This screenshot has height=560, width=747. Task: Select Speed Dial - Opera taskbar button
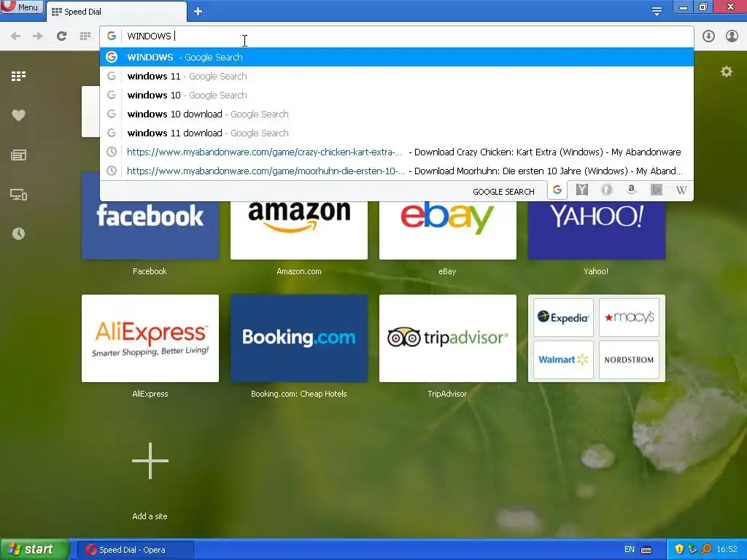pos(135,550)
